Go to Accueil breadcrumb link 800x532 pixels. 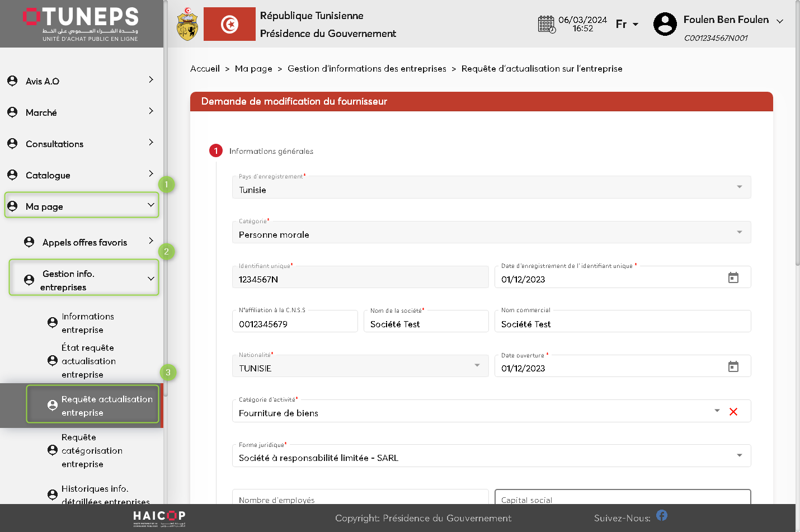(205, 69)
